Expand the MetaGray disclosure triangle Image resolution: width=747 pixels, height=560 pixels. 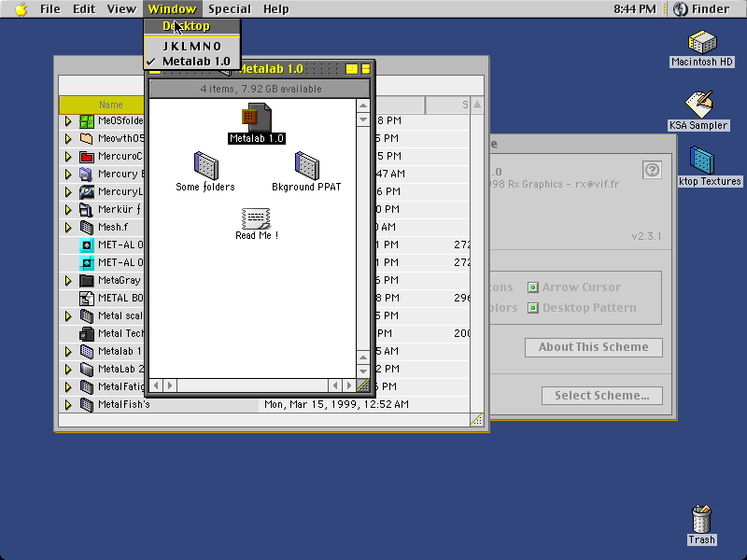tap(68, 281)
